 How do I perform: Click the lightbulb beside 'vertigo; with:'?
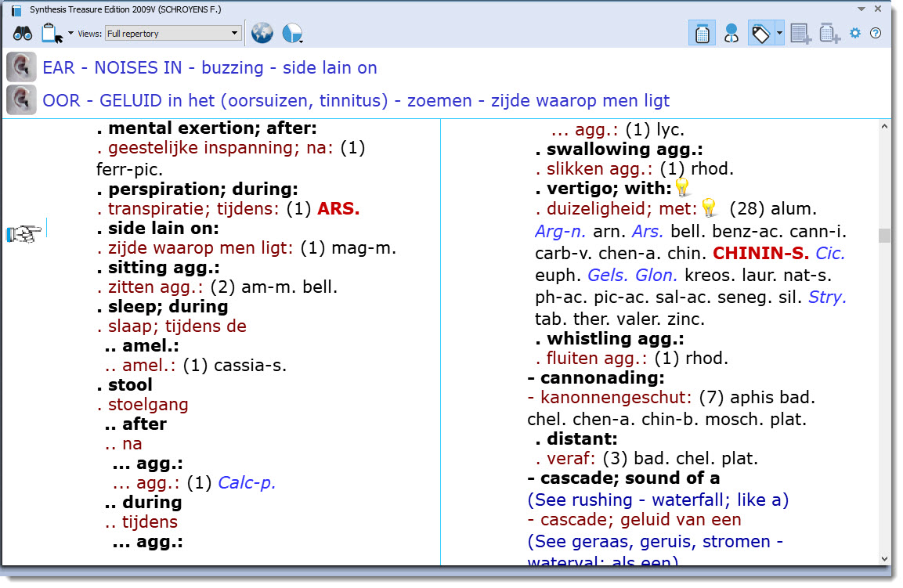682,188
